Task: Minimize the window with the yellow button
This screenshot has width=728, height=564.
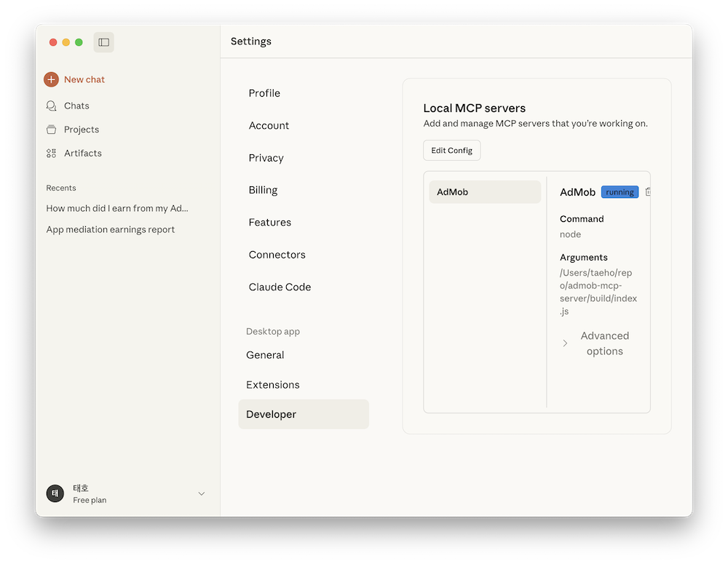Action: pos(66,42)
